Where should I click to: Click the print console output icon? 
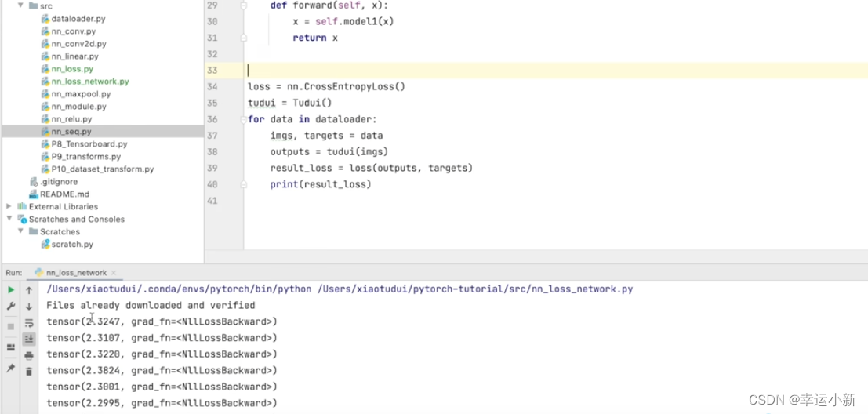coord(29,355)
